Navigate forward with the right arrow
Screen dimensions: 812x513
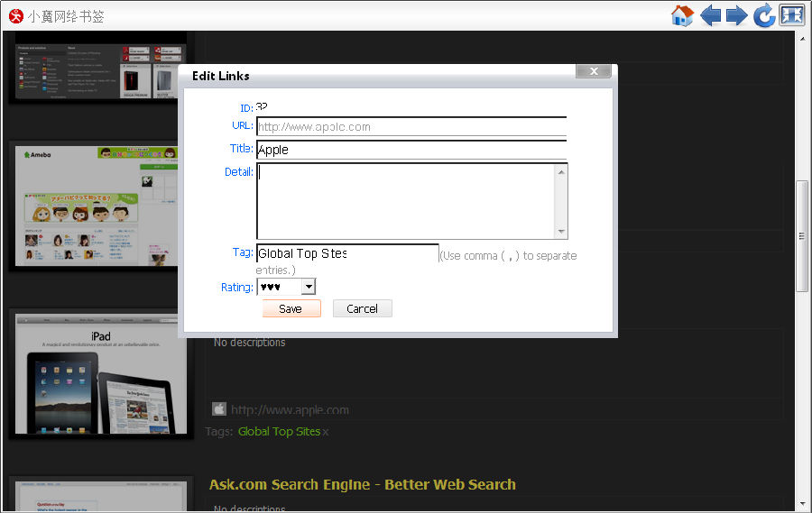[737, 15]
